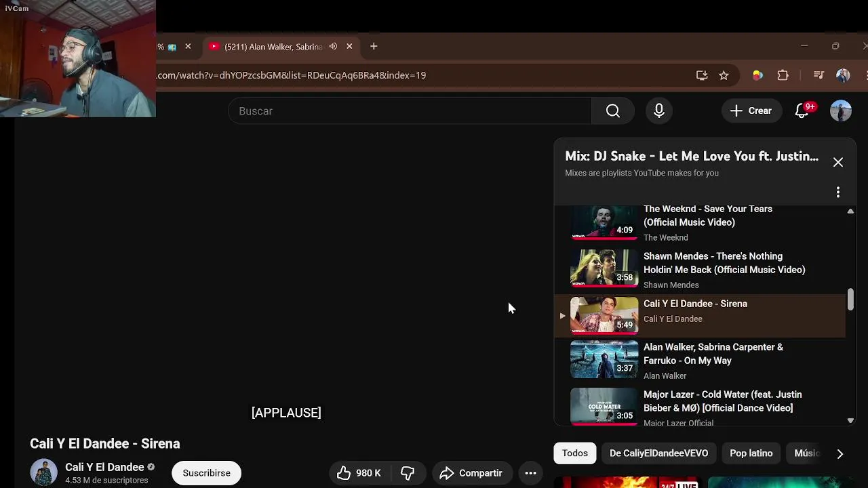Play The Weeknd Save Your Tears thumbnail
The image size is (868, 488).
point(604,222)
